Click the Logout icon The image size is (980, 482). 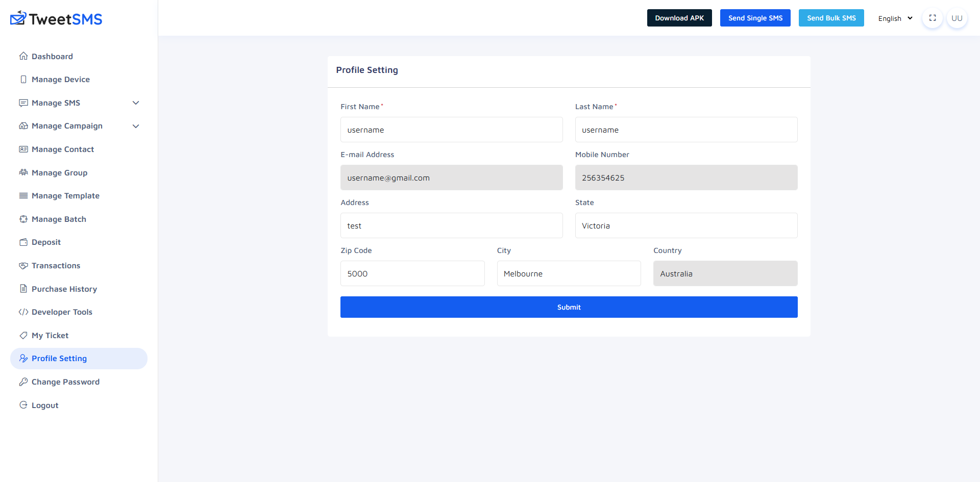click(23, 405)
